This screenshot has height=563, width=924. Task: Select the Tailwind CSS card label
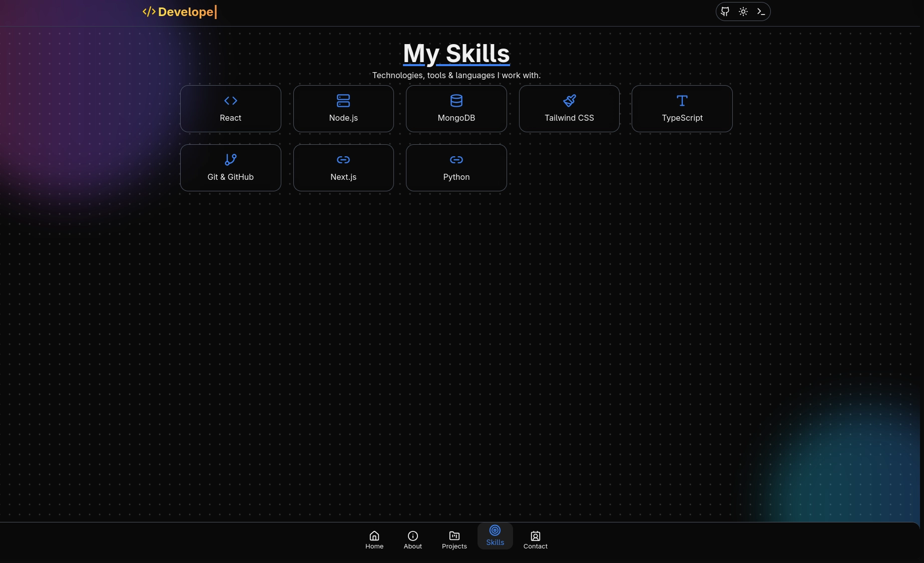(x=569, y=118)
